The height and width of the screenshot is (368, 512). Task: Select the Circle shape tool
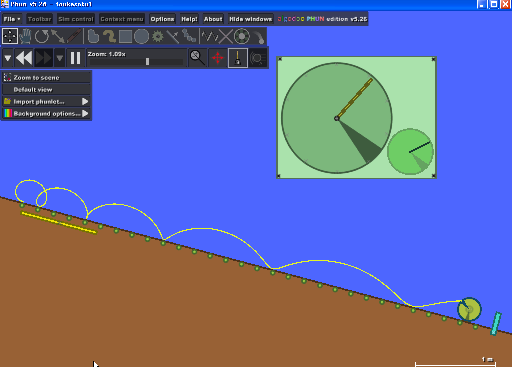click(x=141, y=36)
